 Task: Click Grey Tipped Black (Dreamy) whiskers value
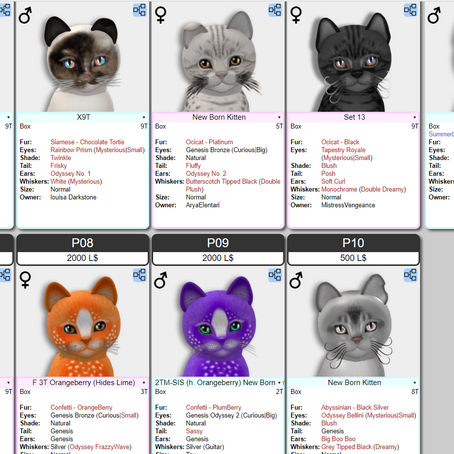pyautogui.click(x=360, y=447)
